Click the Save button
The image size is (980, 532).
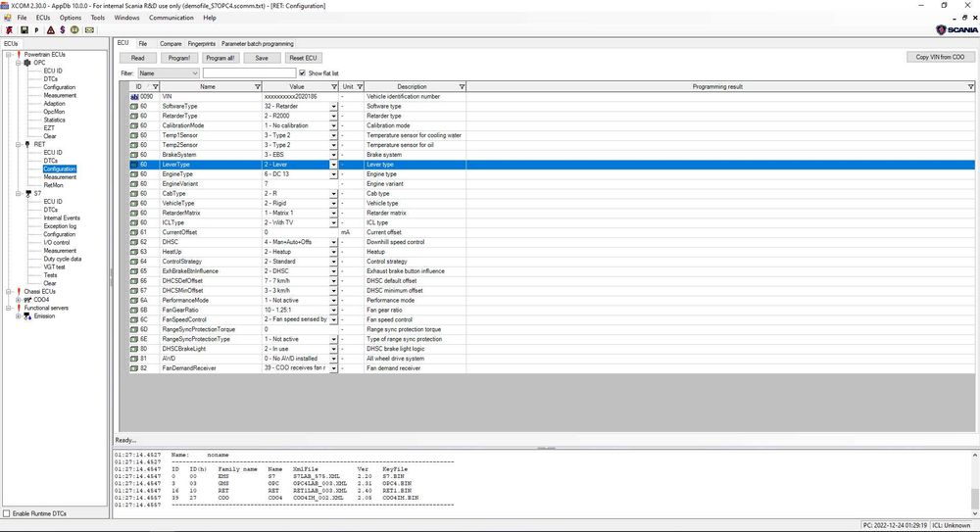point(262,58)
